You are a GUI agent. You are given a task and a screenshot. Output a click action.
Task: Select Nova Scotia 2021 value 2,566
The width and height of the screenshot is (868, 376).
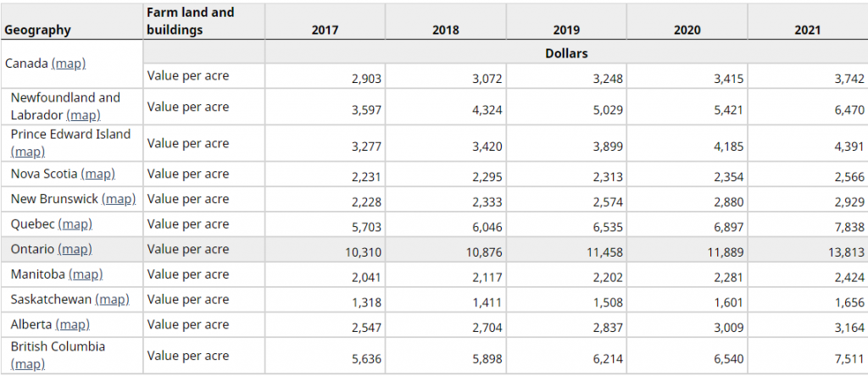point(849,177)
